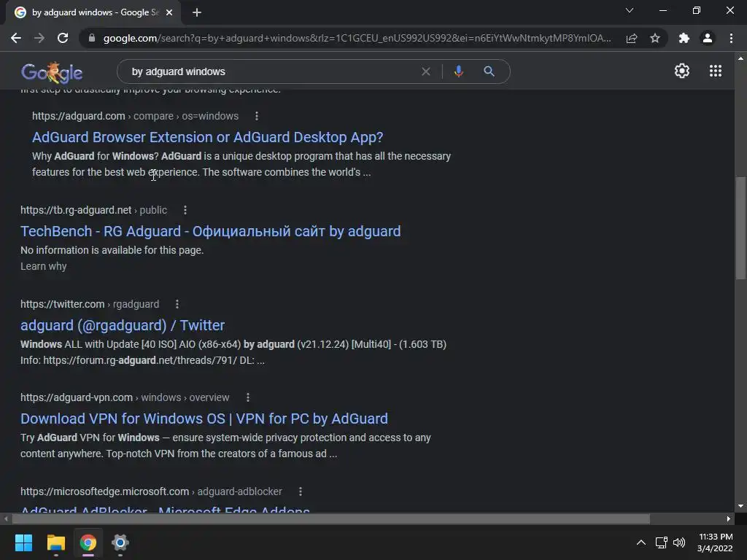Image resolution: width=747 pixels, height=560 pixels.
Task: Click 'No information is available for this page.'
Action: (112, 250)
